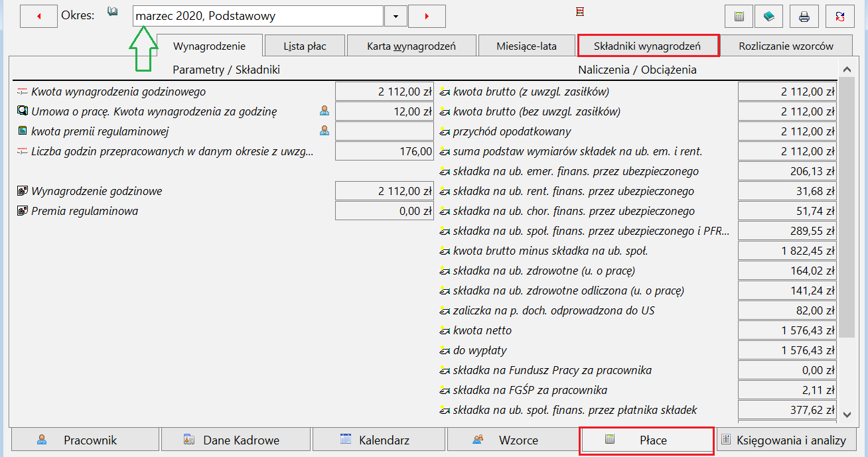Image resolution: width=868 pixels, height=457 pixels.
Task: Click person icon next to kwota premii regulaminowej
Action: tap(325, 131)
